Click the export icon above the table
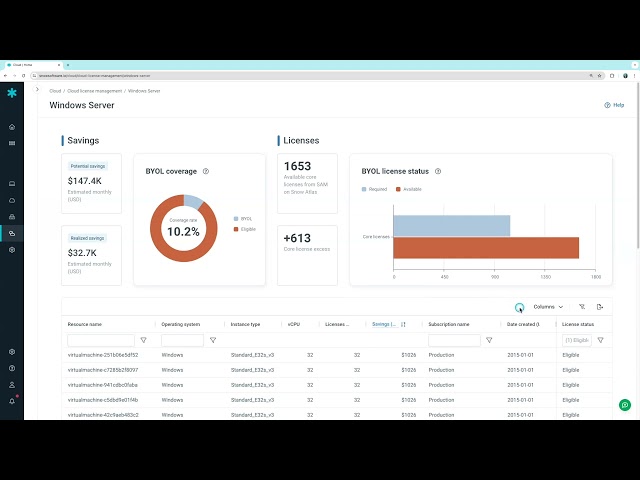This screenshot has width=640, height=480. click(600, 307)
